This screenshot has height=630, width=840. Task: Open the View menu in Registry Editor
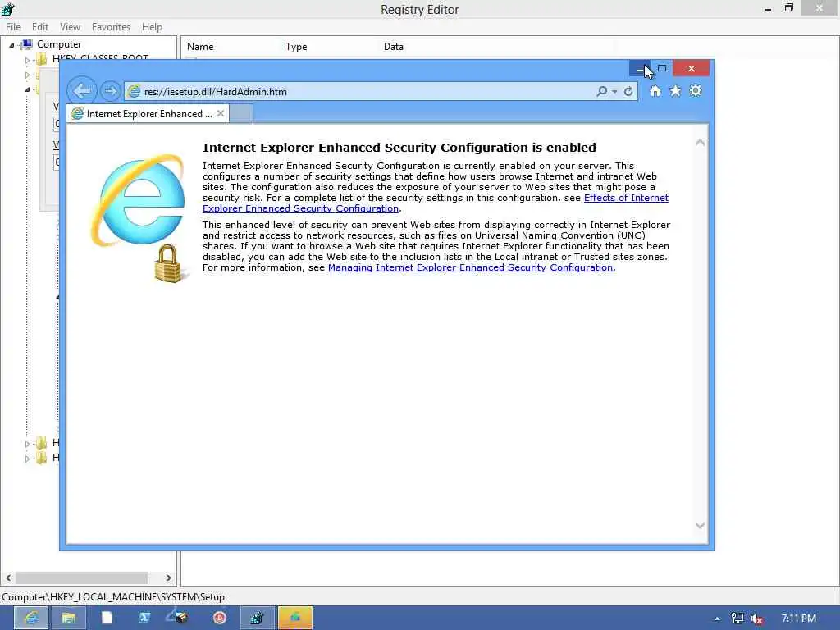70,27
